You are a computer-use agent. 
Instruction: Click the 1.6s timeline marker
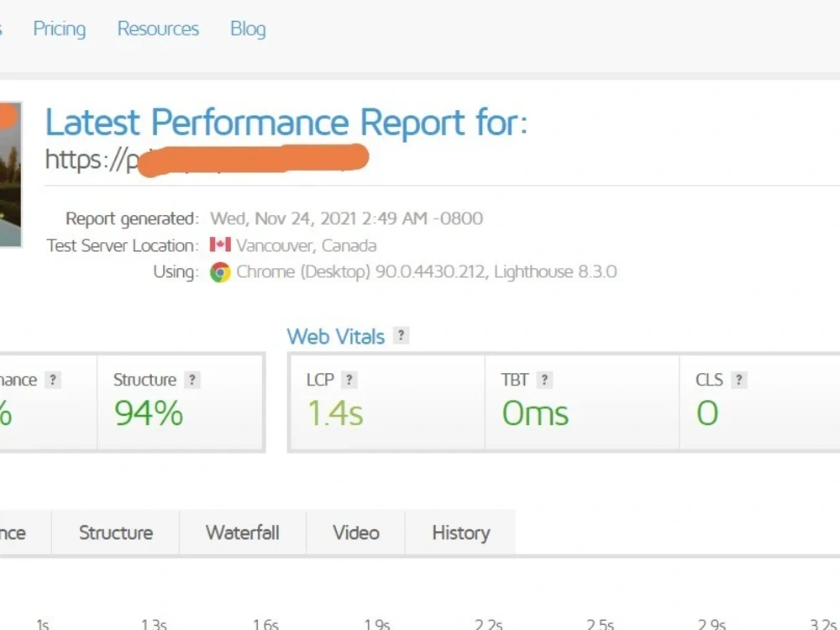point(265,624)
